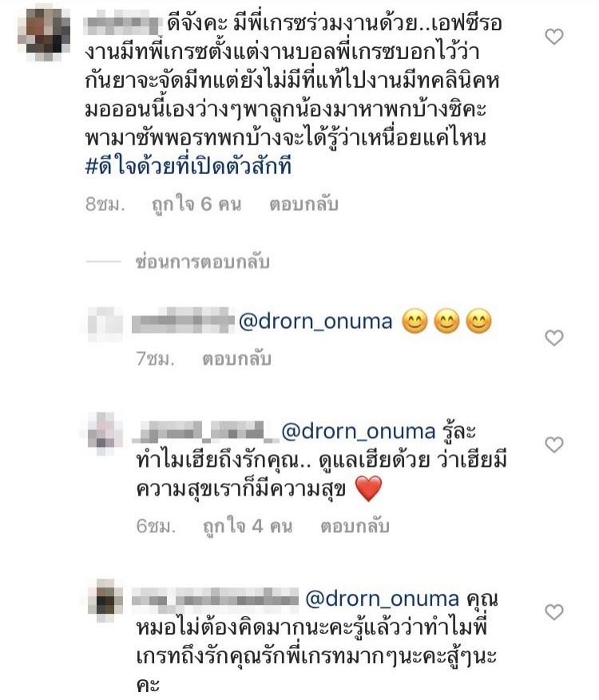Tap heart beside the red-heart emoji reply

coord(554,445)
